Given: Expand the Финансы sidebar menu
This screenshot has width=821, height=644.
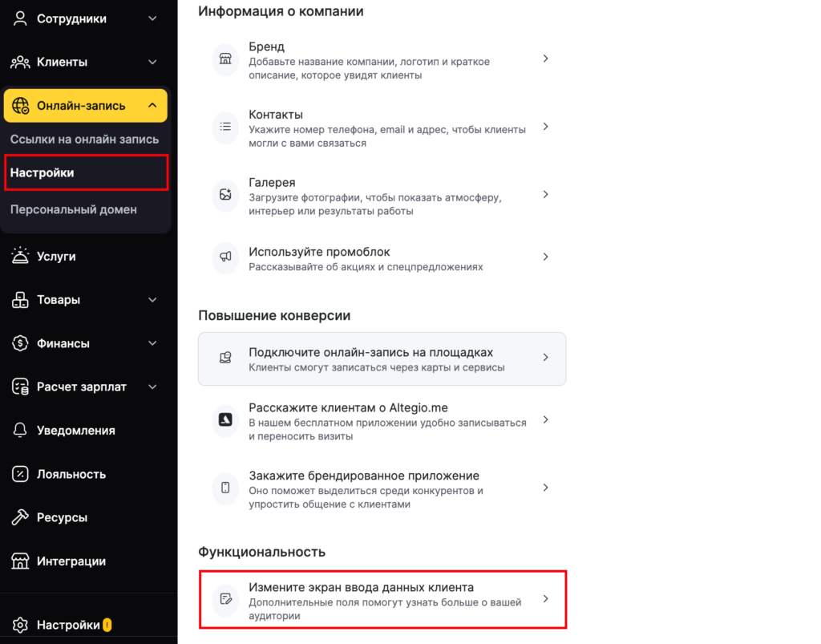Looking at the screenshot, I should [152, 343].
